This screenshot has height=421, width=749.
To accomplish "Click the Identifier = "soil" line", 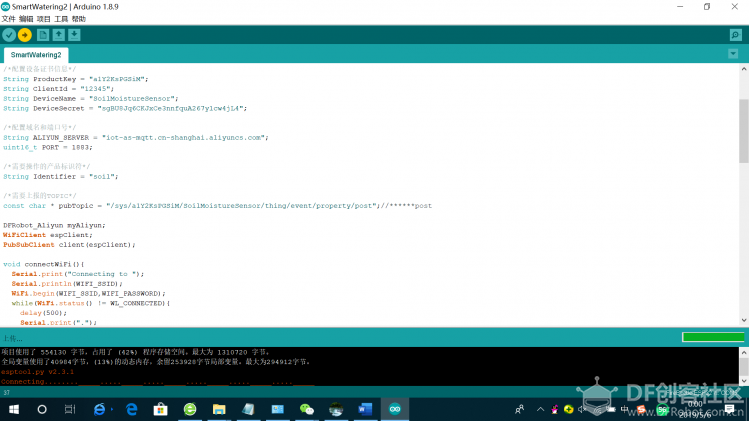I will point(61,176).
